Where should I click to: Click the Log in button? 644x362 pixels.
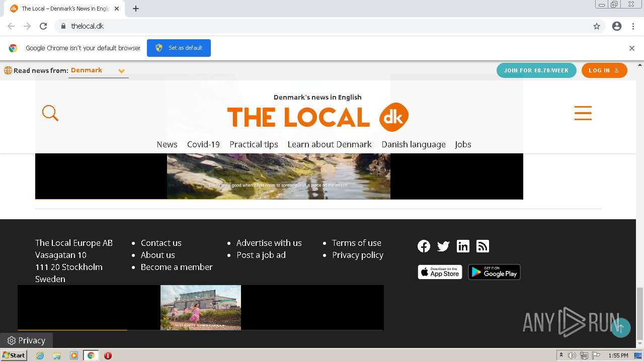(x=604, y=70)
